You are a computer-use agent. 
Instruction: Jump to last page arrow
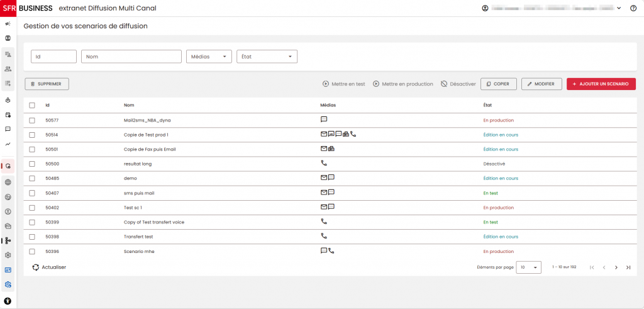coord(628,267)
